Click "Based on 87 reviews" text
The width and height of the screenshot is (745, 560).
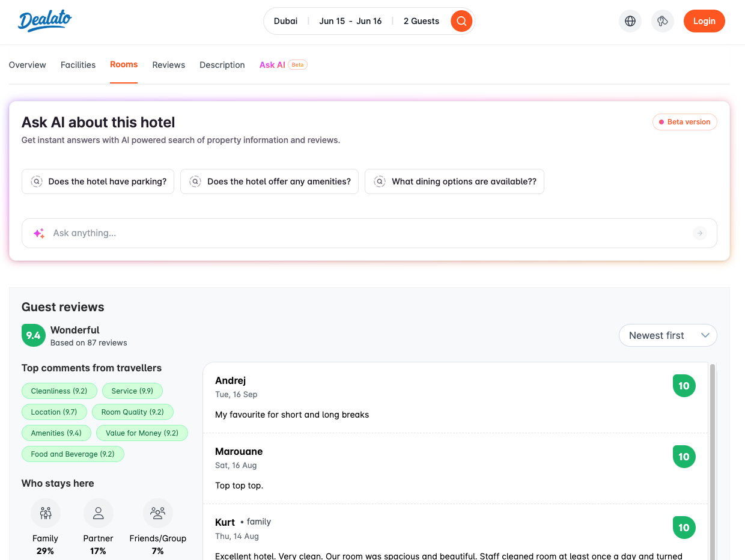click(x=89, y=343)
